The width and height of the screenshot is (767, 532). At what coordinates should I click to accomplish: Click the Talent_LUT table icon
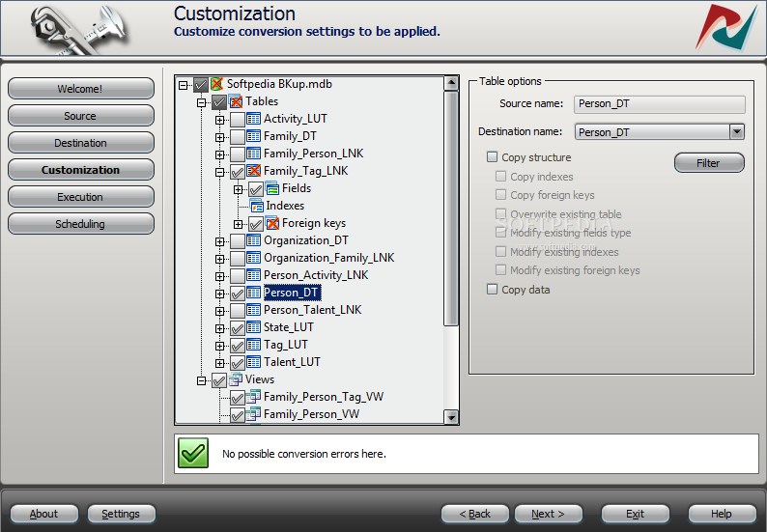(x=253, y=362)
